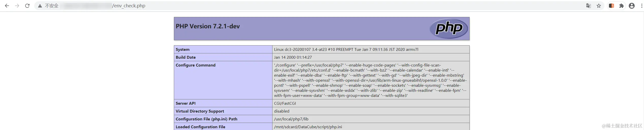Screen dimensions: 644x130
Task: Click the PHP logo
Action: tap(449, 29)
